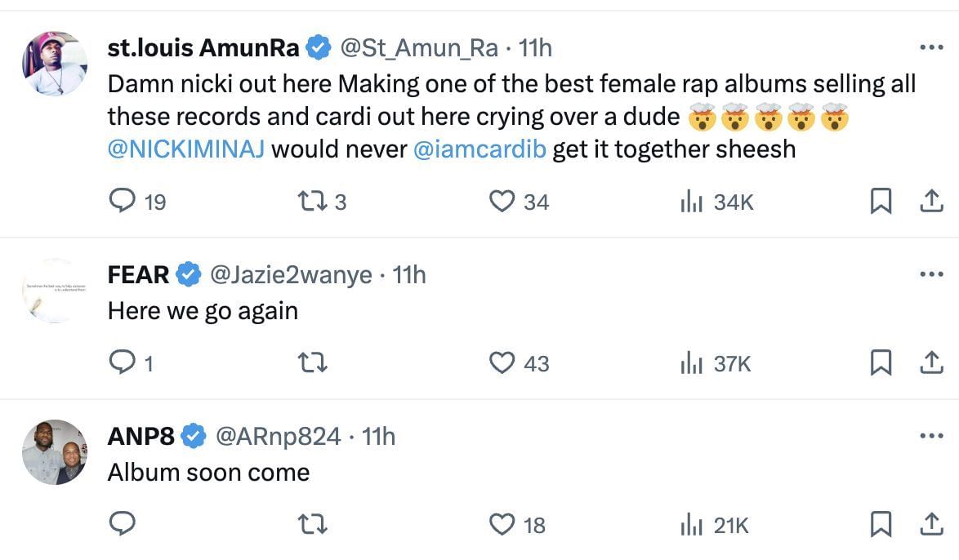Open more options on St_Amun_Ra tweet

click(x=931, y=48)
